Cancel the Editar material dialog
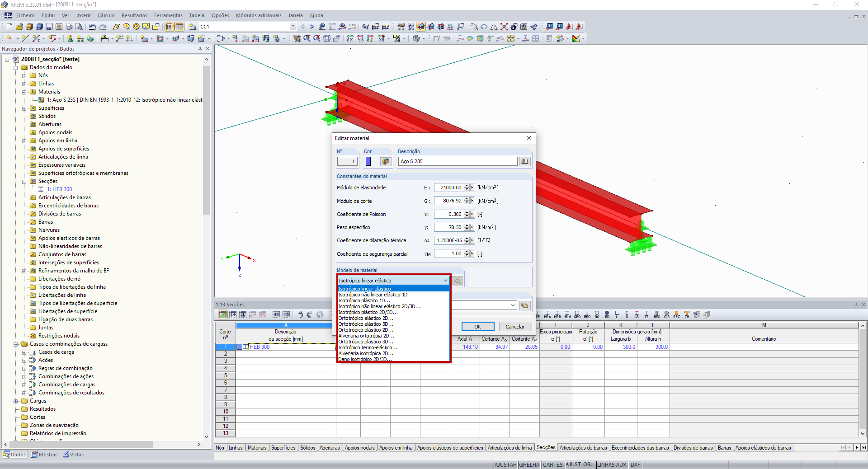Viewport: 868px width, 469px height. 514,326
